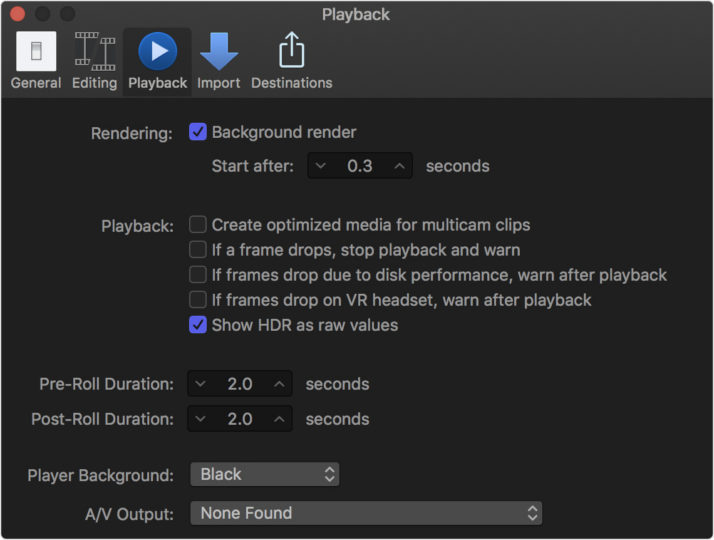Click the Post-Roll Duration value field
The height and width of the screenshot is (540, 714).
pos(240,419)
